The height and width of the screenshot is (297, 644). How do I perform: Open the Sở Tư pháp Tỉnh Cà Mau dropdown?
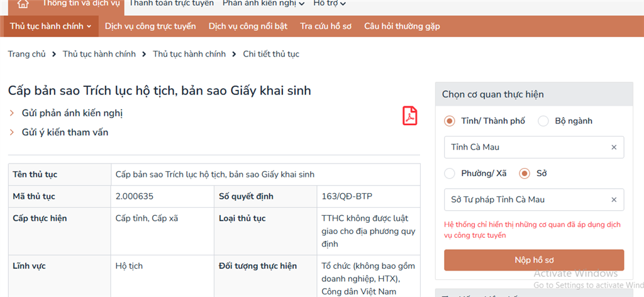[x=534, y=199]
